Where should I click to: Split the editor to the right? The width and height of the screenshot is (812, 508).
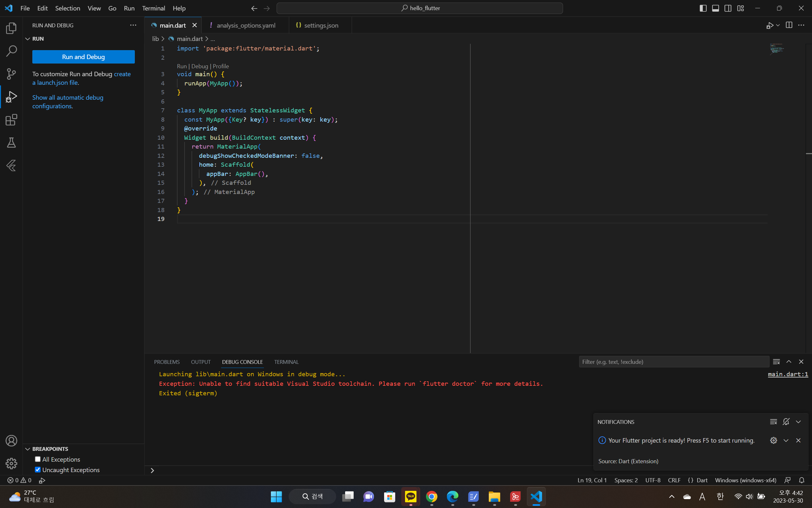(789, 25)
